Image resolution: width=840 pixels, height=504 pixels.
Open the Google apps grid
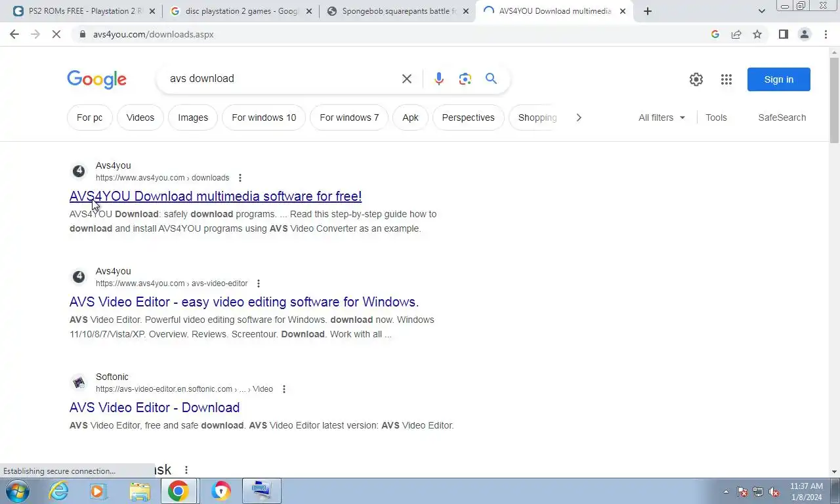point(726,79)
